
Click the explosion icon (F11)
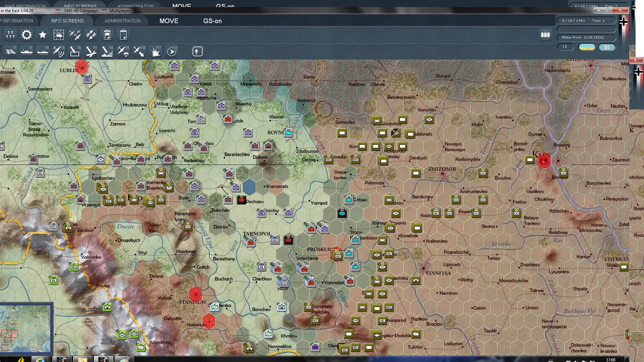[156, 51]
